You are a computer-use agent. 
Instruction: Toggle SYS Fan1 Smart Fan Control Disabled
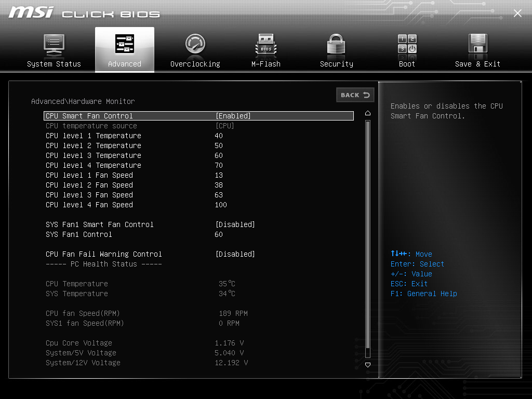(x=235, y=224)
